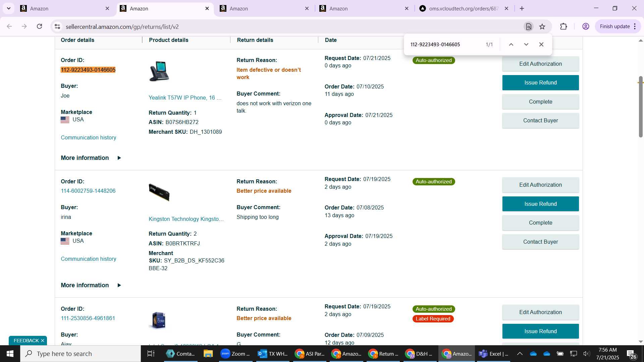Jump to previous find result
The height and width of the screenshot is (362, 644).
(x=511, y=44)
